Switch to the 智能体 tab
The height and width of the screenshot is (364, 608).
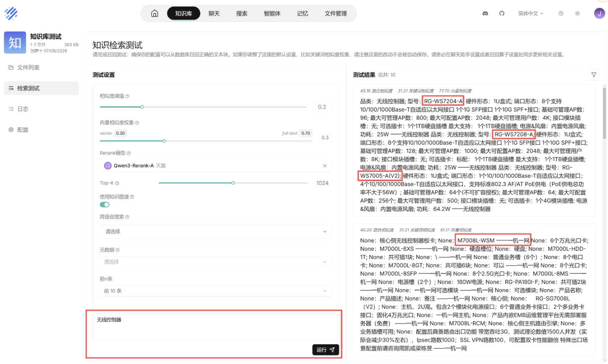272,13
